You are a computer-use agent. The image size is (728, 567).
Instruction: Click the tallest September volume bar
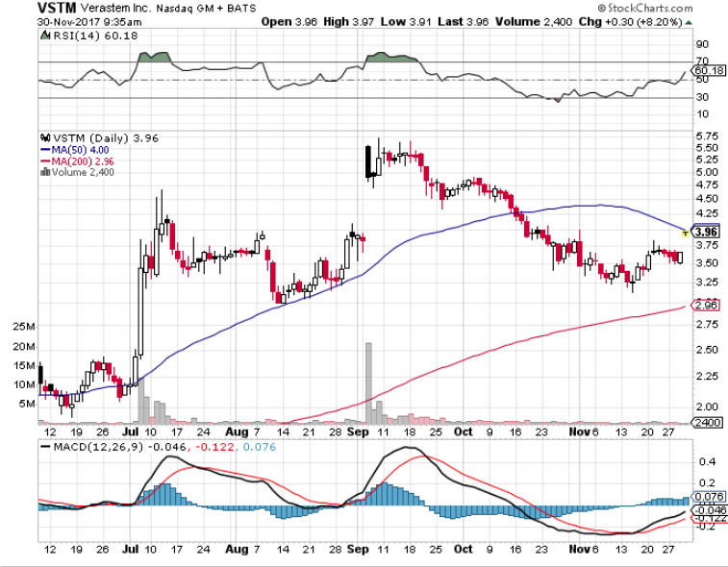(366, 382)
